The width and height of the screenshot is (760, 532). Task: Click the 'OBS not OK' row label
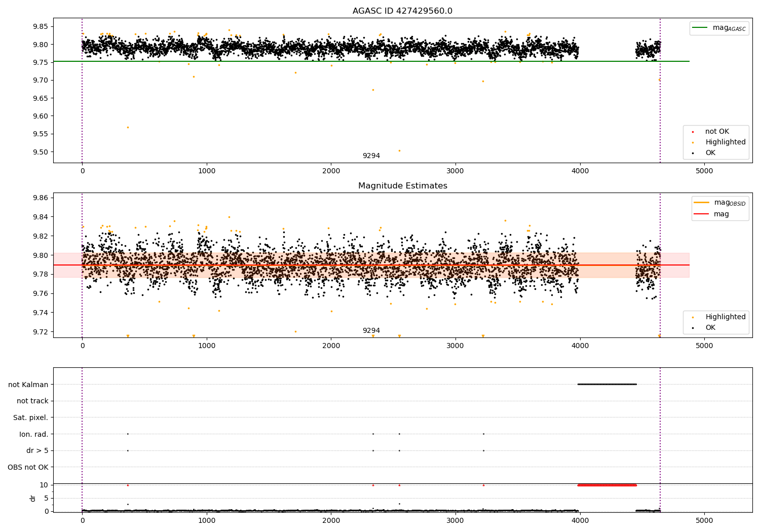(x=28, y=468)
